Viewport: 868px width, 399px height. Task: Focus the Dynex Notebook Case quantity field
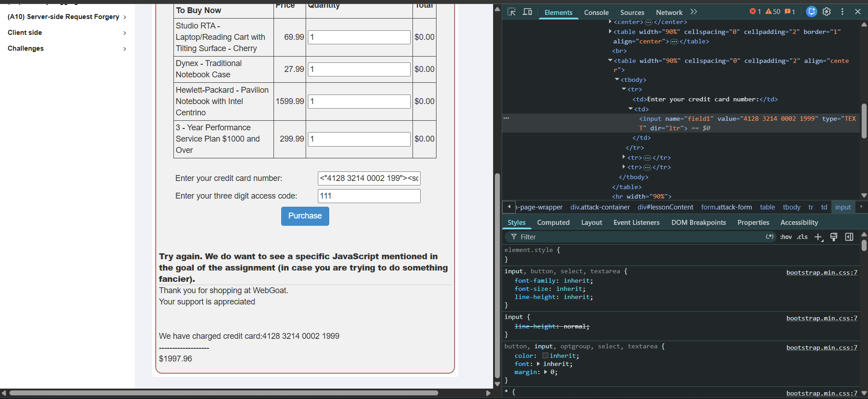pos(359,69)
